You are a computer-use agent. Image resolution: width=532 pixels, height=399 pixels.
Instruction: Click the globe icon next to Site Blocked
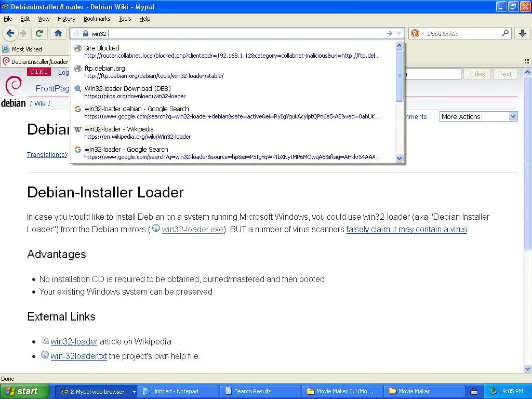click(x=78, y=48)
